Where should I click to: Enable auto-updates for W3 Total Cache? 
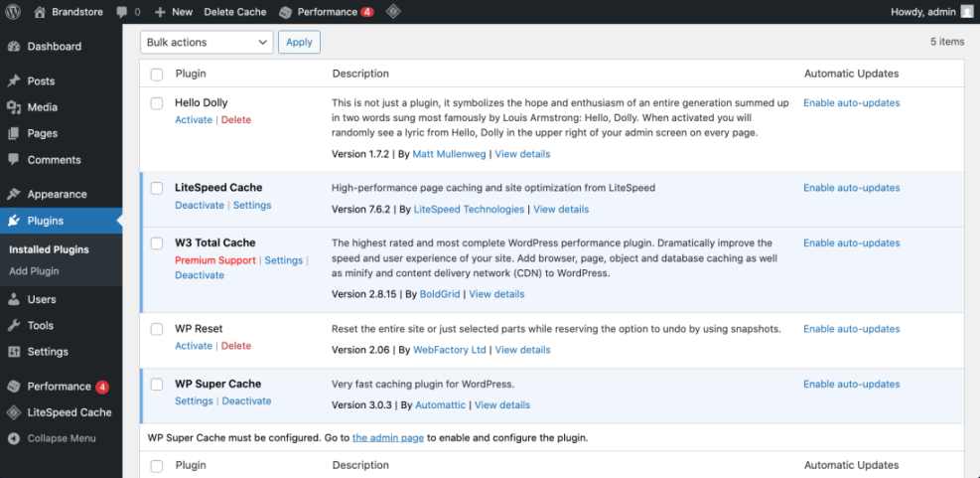pyautogui.click(x=852, y=242)
